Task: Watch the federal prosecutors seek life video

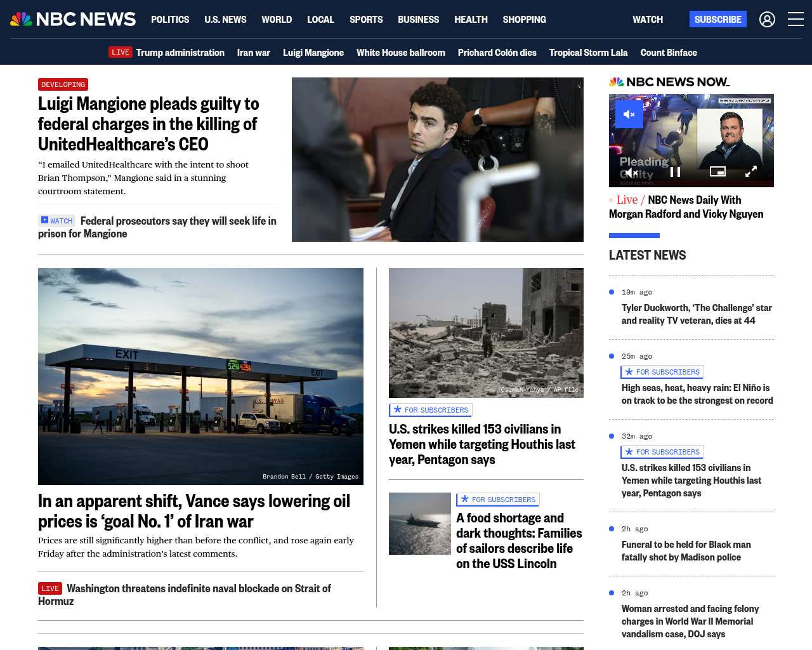Action: tap(157, 227)
